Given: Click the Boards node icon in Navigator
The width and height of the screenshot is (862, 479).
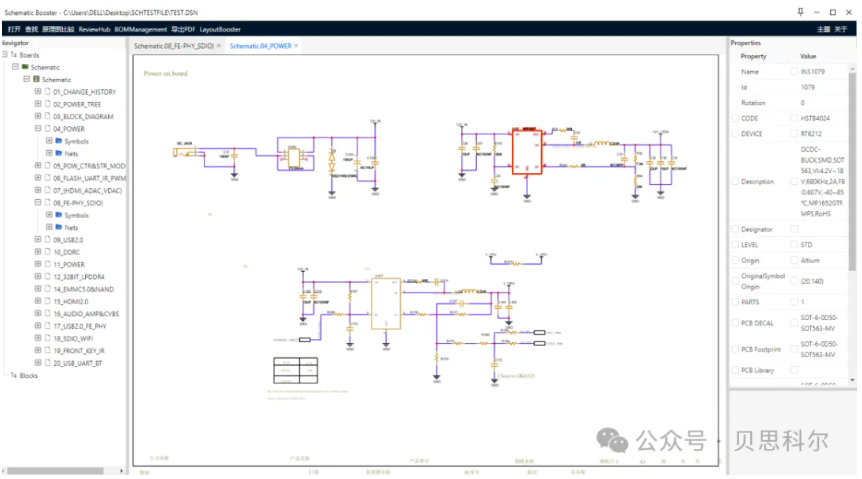Looking at the screenshot, I should [x=14, y=54].
